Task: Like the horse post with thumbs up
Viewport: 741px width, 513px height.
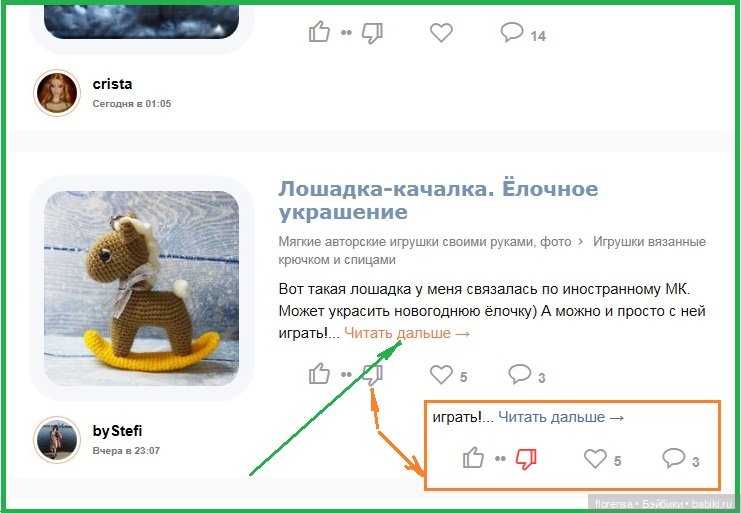Action: coord(319,374)
